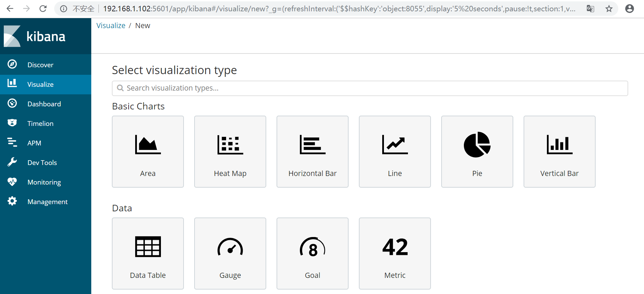This screenshot has width=644, height=294.
Task: Open Dev Tools from the sidebar
Action: tap(46, 163)
